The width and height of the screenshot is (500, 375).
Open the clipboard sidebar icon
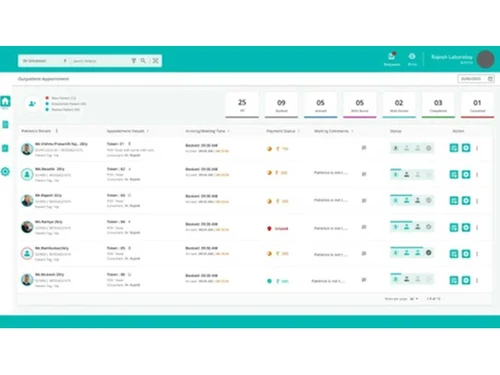5,148
